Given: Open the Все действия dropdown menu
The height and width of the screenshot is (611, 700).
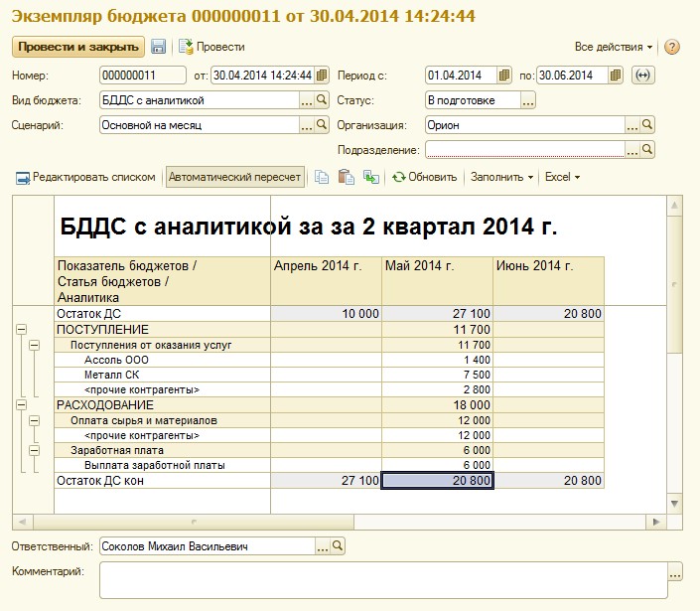Looking at the screenshot, I should pos(614,47).
